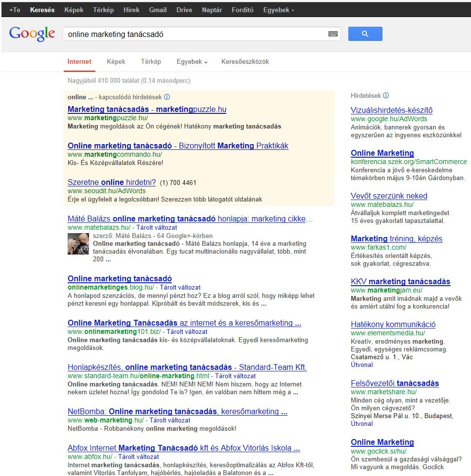Open the Keresőeszközök search tools menu

click(245, 62)
